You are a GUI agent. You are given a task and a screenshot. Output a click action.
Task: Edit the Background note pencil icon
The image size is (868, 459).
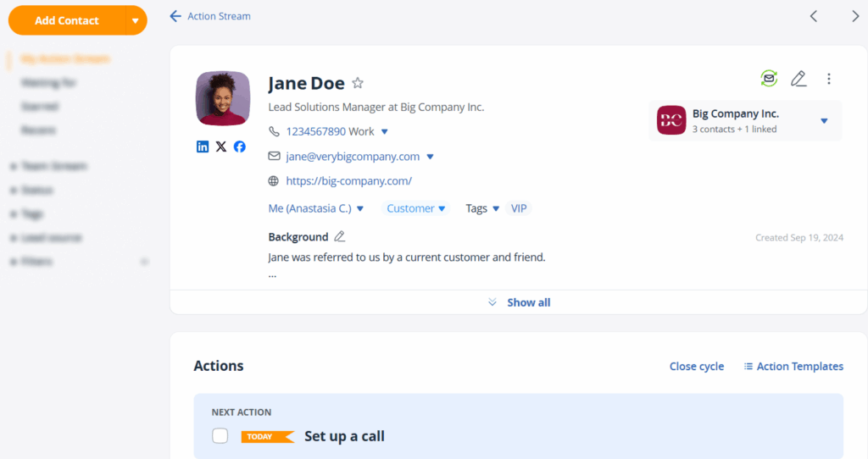click(x=340, y=237)
